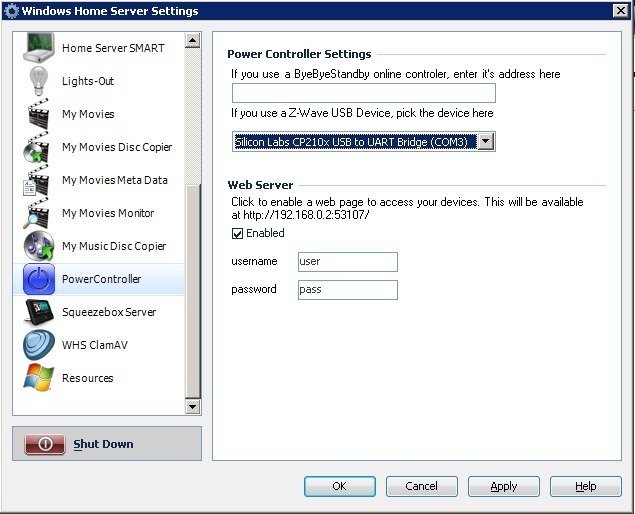
Task: Save changes with the Apply button
Action: pos(504,486)
